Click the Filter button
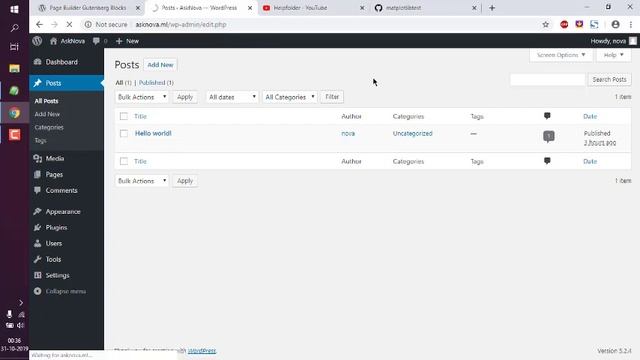The image size is (640, 360). (332, 97)
